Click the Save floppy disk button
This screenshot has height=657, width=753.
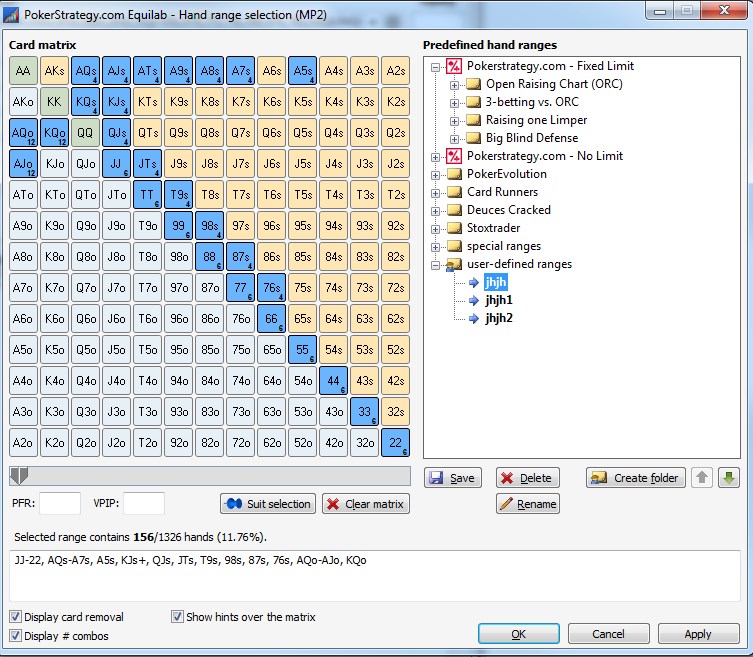coord(453,478)
